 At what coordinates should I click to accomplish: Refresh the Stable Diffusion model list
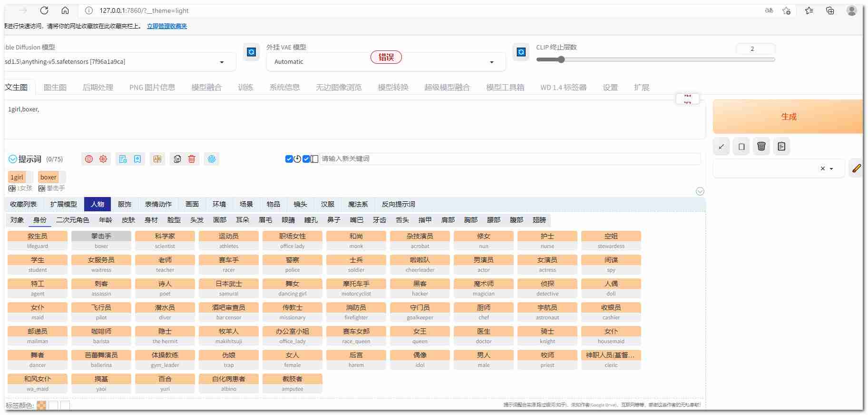pos(252,52)
